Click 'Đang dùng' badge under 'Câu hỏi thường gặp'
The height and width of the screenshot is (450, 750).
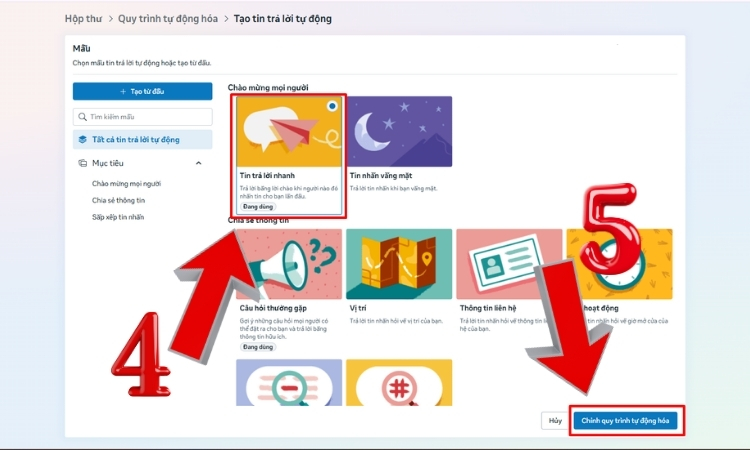(x=258, y=347)
